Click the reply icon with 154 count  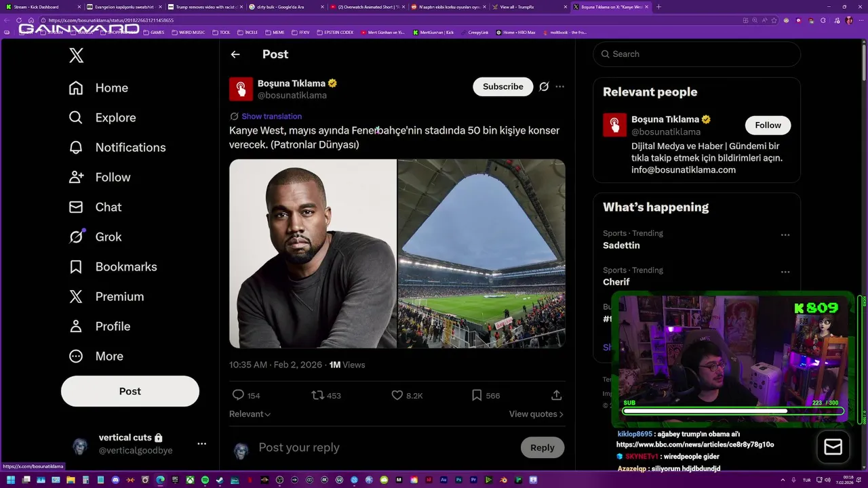[238, 395]
